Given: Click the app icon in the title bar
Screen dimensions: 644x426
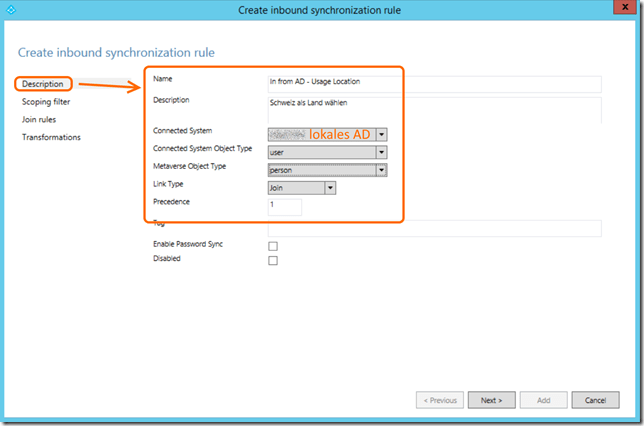Looking at the screenshot, I should point(10,10).
